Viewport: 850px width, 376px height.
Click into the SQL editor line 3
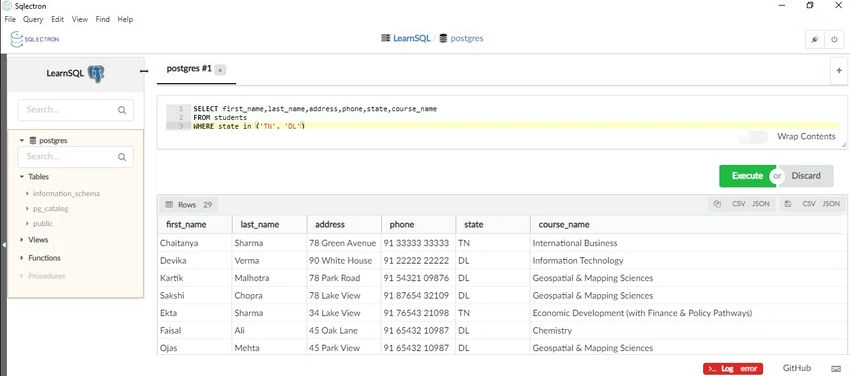point(515,126)
